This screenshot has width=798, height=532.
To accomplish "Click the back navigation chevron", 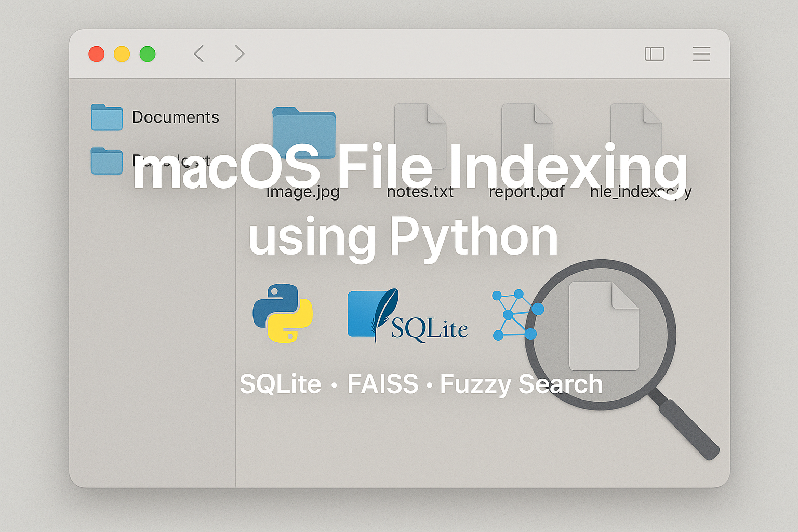I will tap(199, 54).
